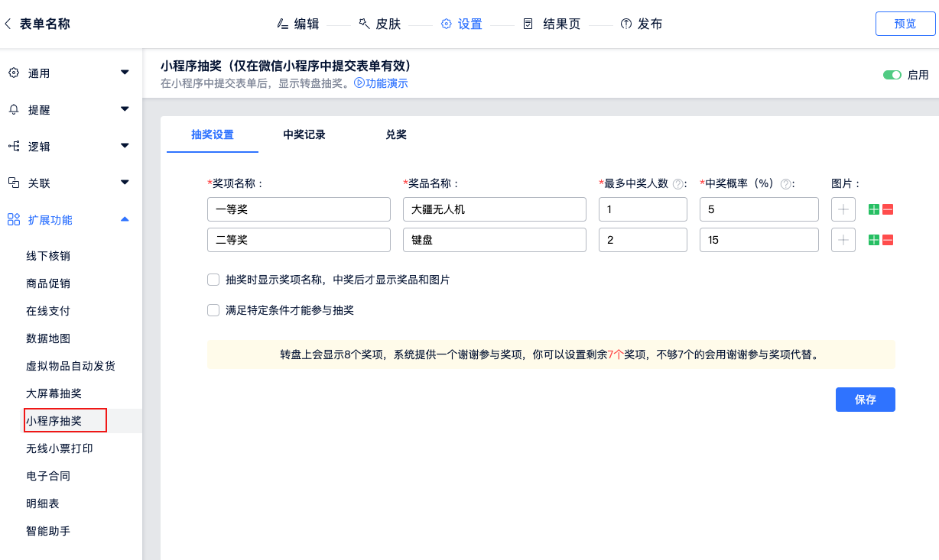Open the 兑奖 tab
The image size is (939, 560).
tap(396, 134)
